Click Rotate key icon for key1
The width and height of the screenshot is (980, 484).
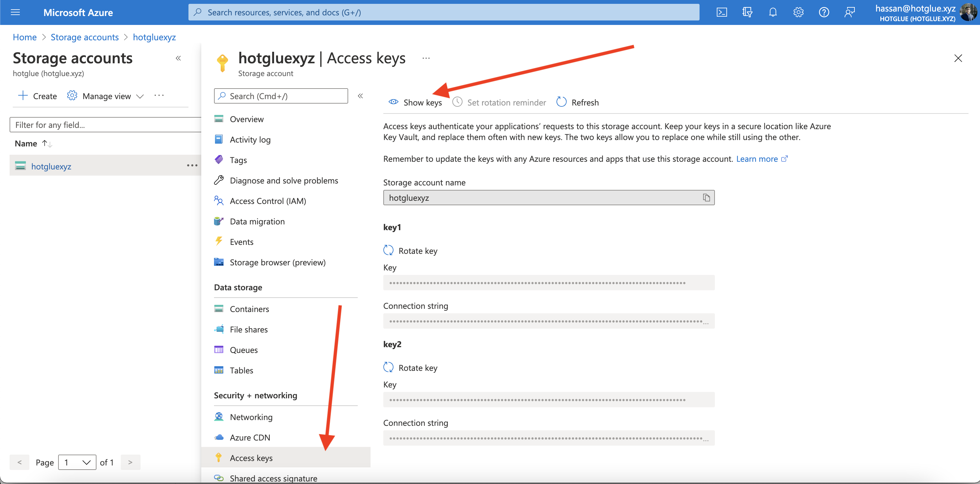[x=388, y=251]
